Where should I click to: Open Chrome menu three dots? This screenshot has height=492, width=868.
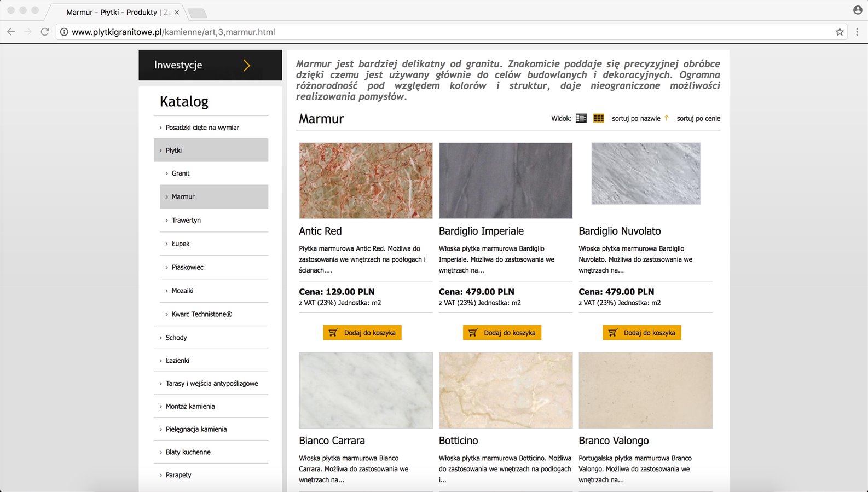click(857, 32)
